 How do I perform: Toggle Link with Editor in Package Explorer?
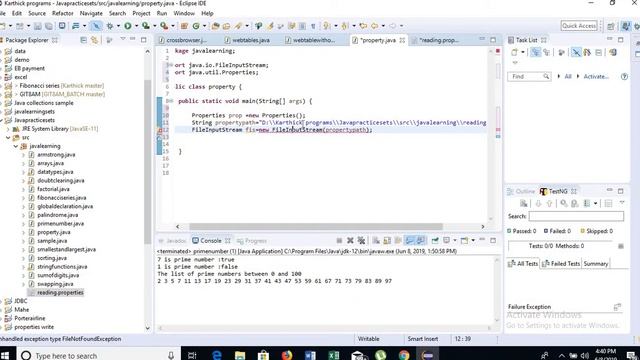pyautogui.click(x=94, y=40)
